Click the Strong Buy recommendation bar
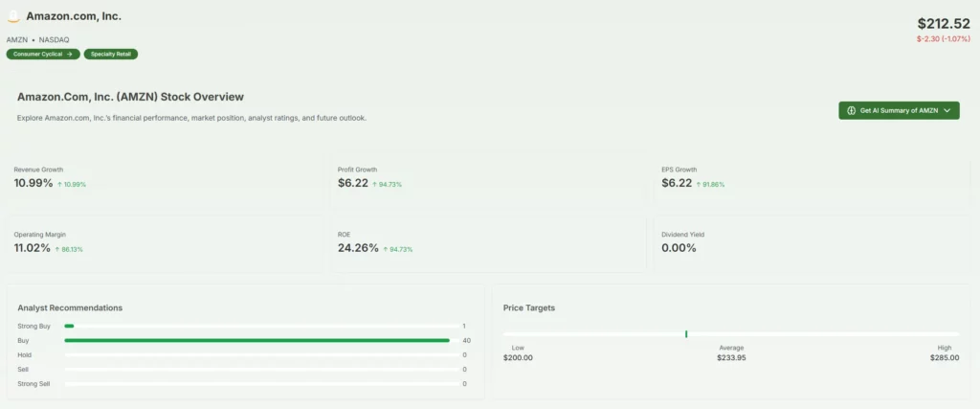980x409 pixels. click(x=69, y=326)
